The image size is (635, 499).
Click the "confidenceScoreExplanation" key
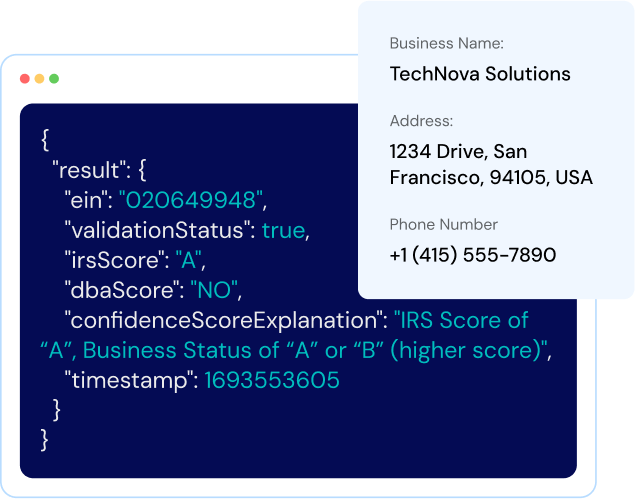[224, 321]
